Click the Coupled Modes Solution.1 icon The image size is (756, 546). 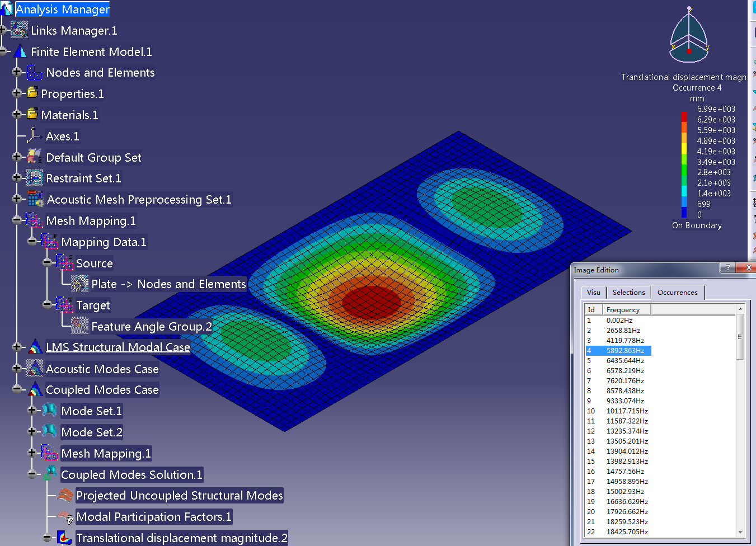pyautogui.click(x=49, y=474)
